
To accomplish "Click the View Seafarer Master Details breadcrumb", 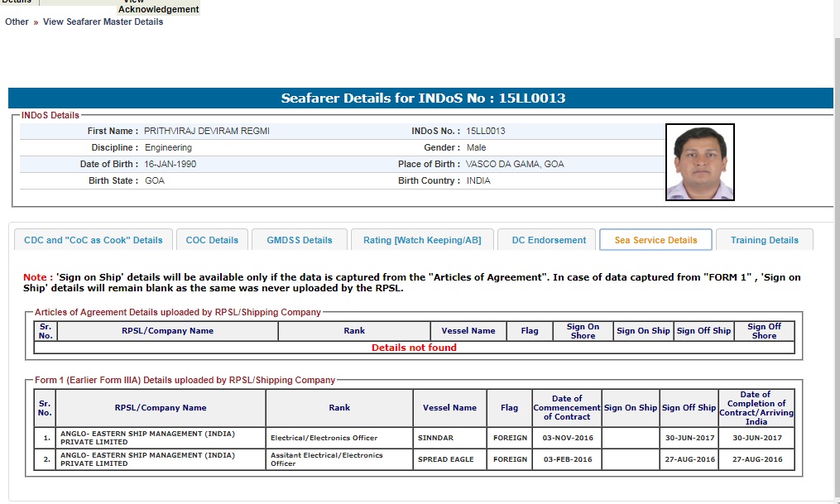I will point(103,22).
